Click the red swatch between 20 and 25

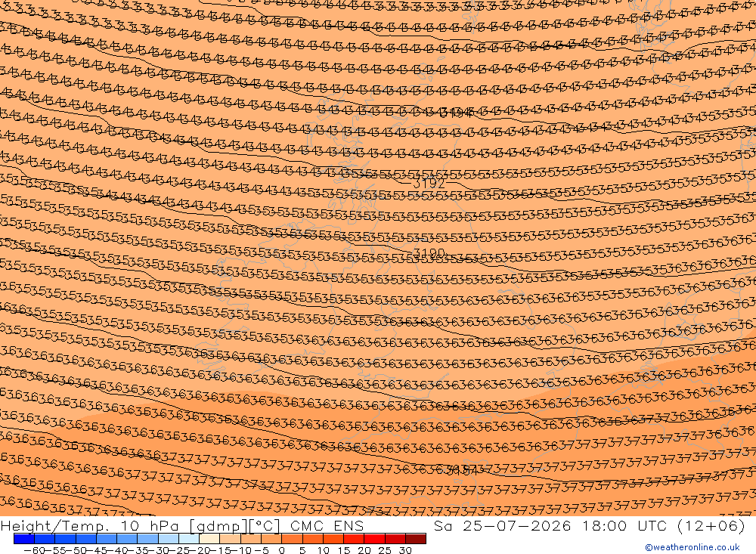click(375, 538)
